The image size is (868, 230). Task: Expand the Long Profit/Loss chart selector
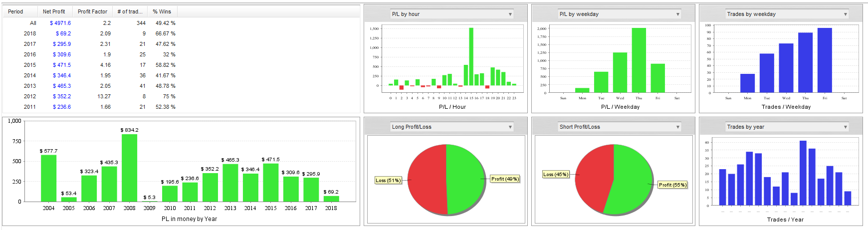[x=452, y=127]
